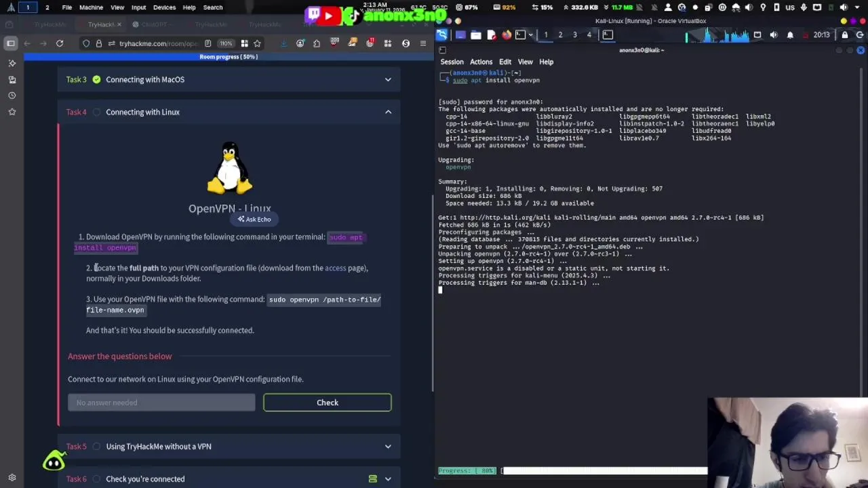Open the browser extensions puzzle icon

(x=317, y=43)
